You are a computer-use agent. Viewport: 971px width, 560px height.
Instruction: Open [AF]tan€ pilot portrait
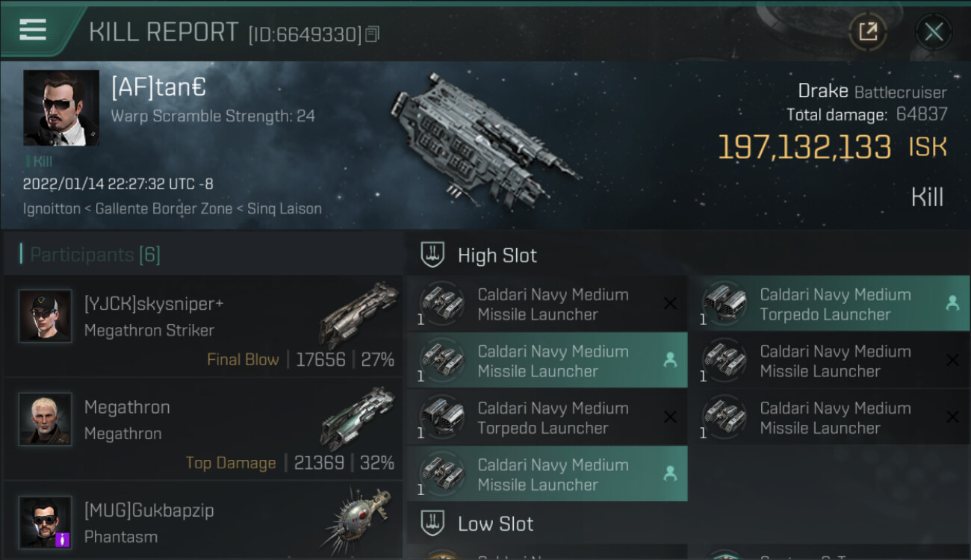[x=61, y=108]
